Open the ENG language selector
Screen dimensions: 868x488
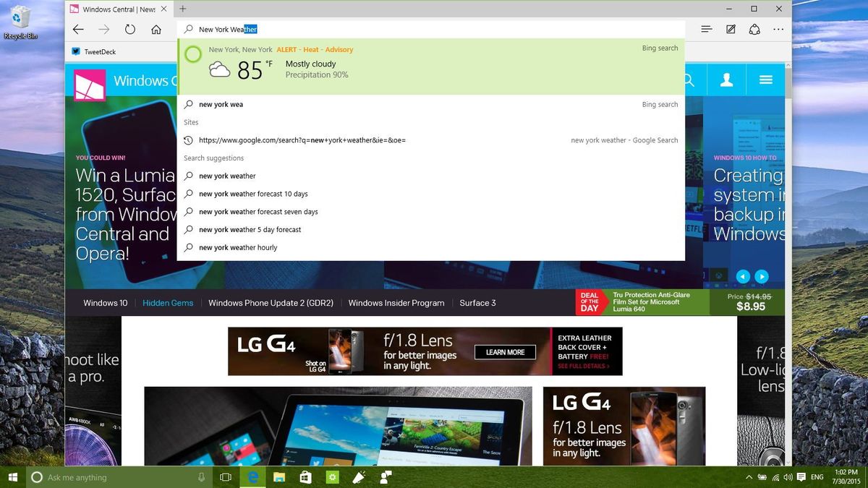click(x=817, y=477)
